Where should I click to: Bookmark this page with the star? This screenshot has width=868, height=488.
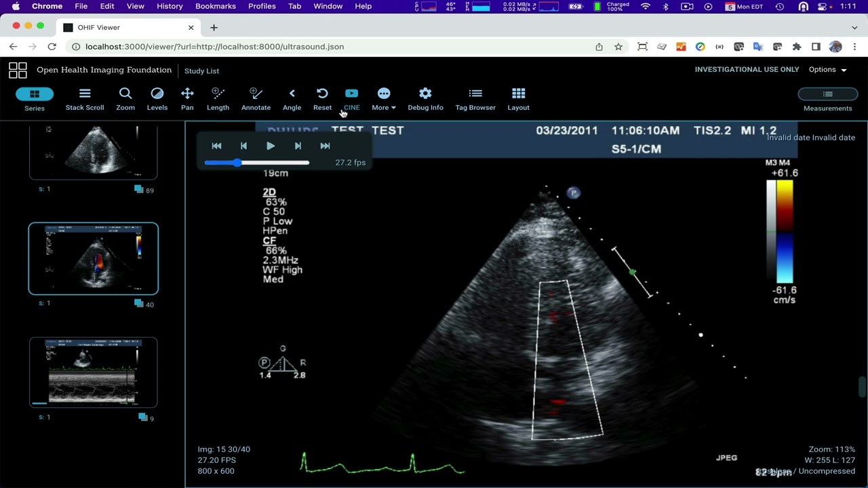coord(618,47)
